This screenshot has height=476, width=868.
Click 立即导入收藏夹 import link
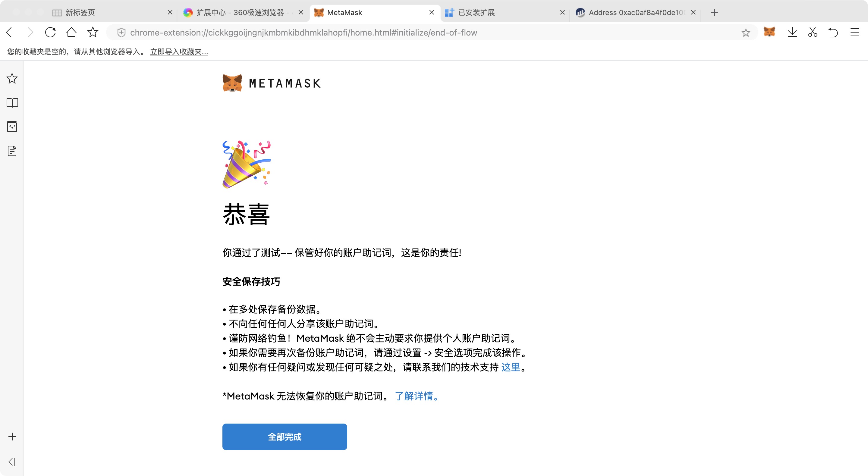point(179,52)
